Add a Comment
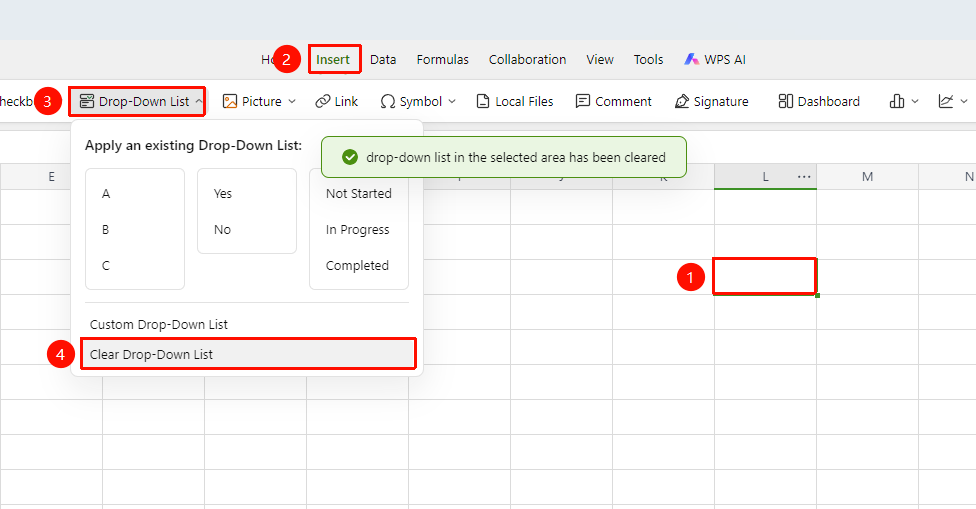The width and height of the screenshot is (976, 509). 614,101
